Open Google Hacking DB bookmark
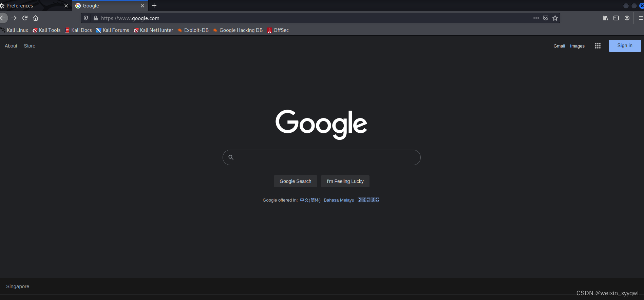This screenshot has height=300, width=644. pos(238,30)
